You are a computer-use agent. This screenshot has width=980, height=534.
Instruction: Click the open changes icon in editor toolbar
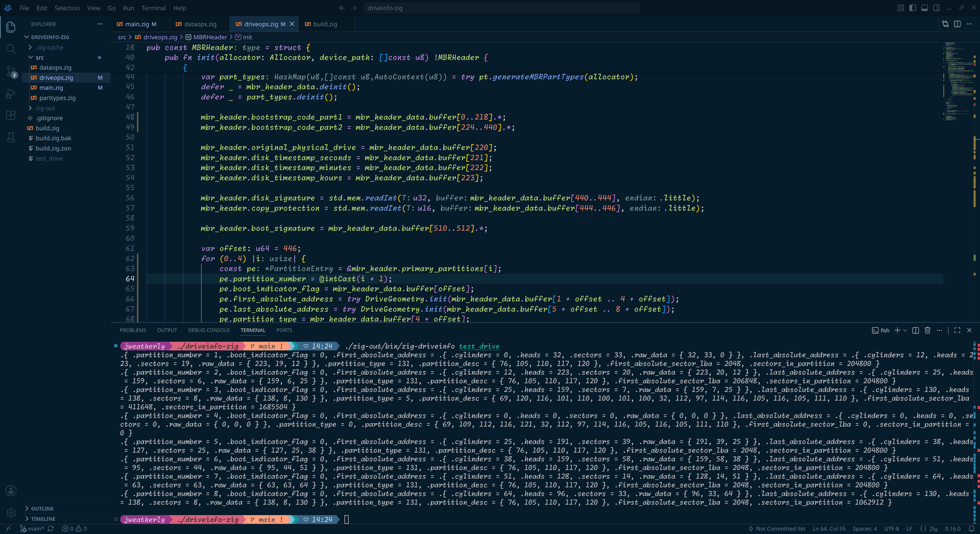pyautogui.click(x=945, y=24)
